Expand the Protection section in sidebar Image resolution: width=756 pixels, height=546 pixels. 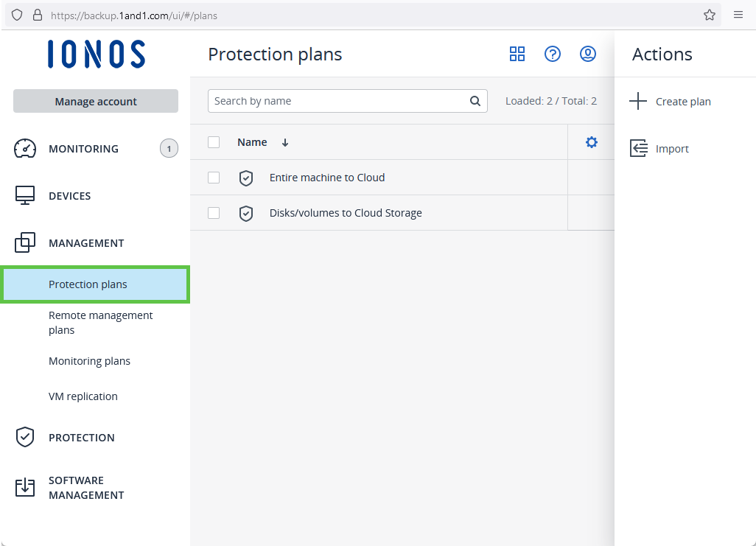point(81,438)
